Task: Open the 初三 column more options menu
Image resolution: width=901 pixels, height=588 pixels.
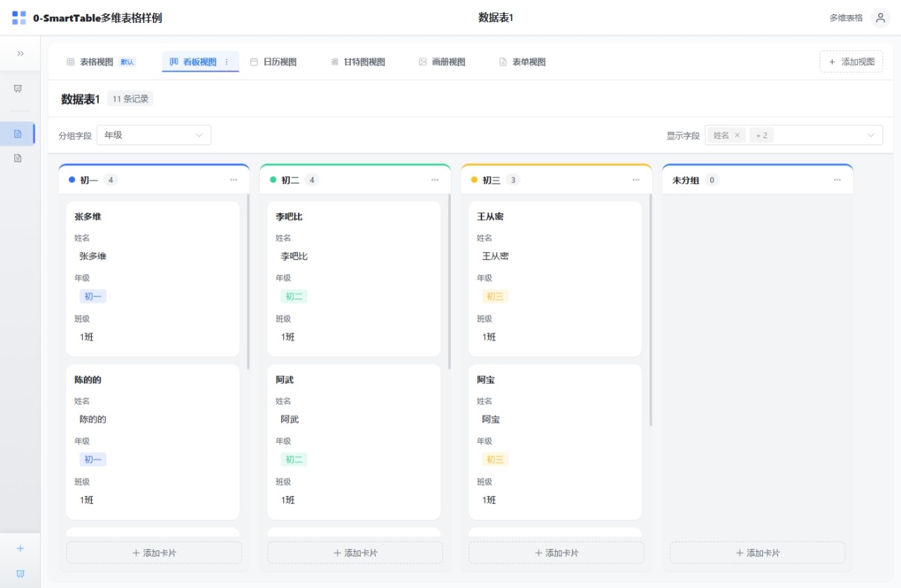Action: click(x=636, y=180)
